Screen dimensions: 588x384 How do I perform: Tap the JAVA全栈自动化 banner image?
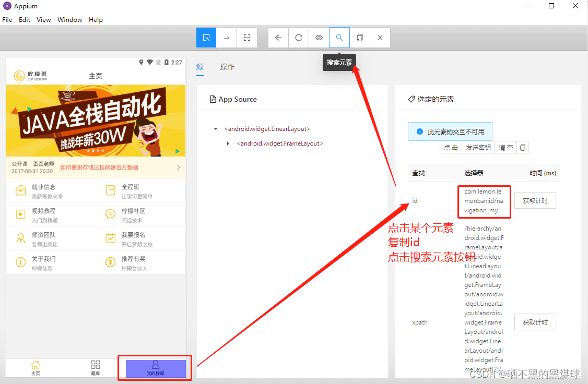(96, 121)
